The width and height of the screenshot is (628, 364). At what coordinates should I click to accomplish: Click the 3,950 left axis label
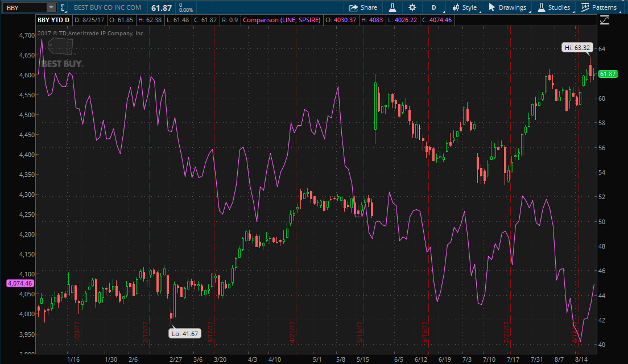pos(27,334)
